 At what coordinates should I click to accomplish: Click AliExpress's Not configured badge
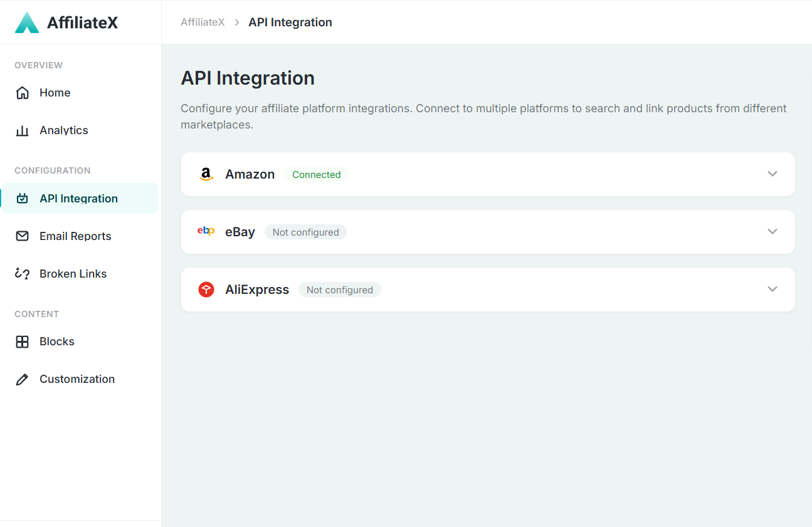point(340,290)
